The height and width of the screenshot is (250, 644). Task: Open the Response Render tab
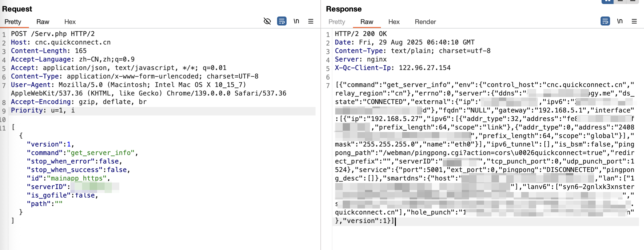point(425,22)
